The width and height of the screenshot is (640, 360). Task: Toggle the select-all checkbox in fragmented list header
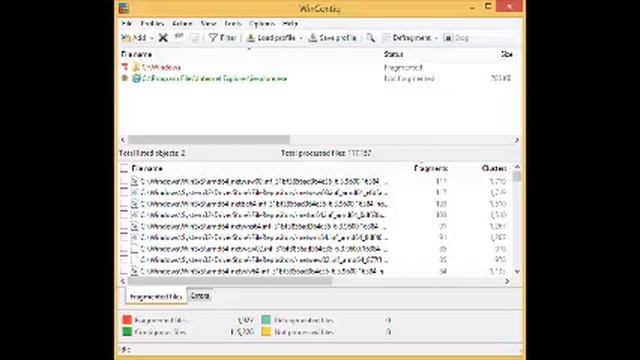pos(124,169)
